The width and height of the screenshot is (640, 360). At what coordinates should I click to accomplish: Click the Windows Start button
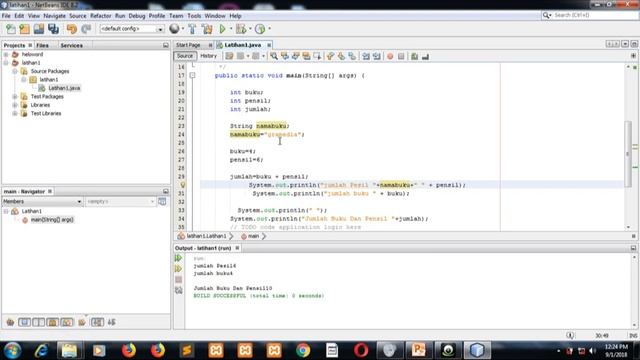(12, 350)
